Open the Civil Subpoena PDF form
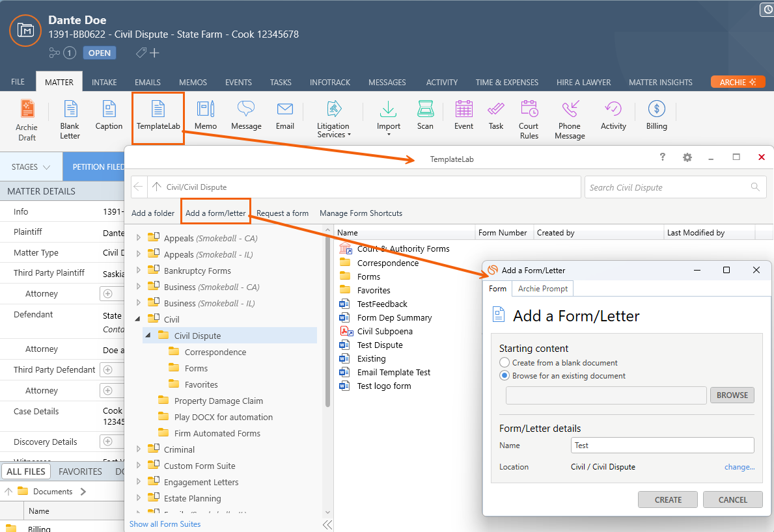Viewport: 774px width, 532px height. click(x=385, y=331)
